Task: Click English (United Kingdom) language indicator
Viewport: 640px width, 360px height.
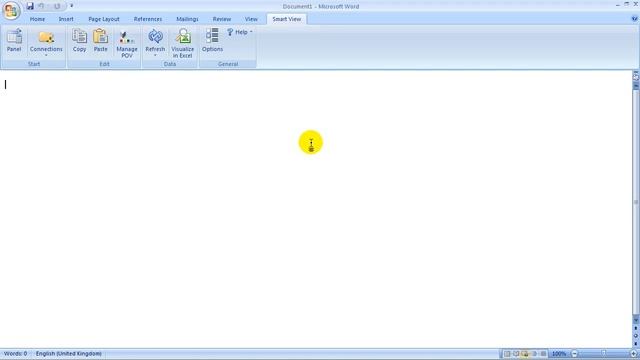Action: (x=69, y=354)
